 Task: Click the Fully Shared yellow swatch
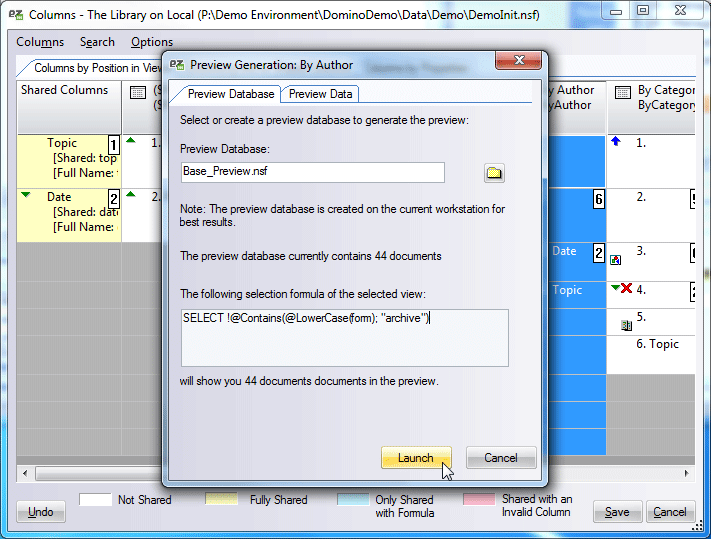(221, 499)
